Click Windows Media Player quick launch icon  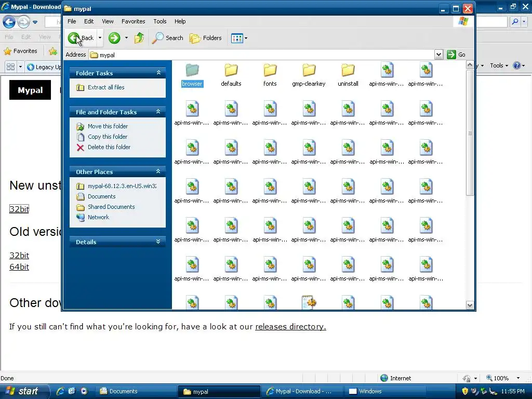tap(84, 391)
